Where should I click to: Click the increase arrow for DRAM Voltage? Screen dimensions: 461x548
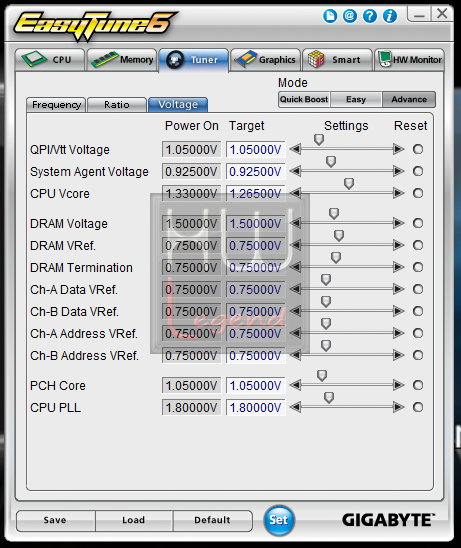pyautogui.click(x=398, y=223)
